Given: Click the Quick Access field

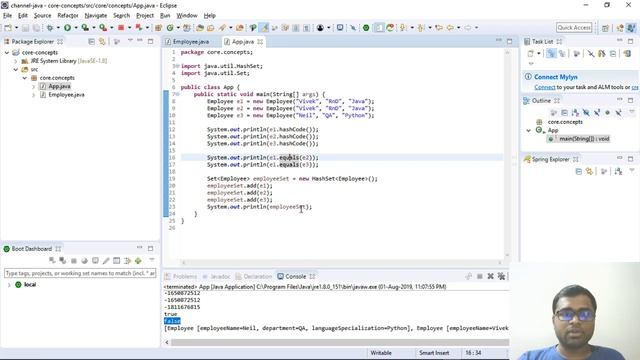Looking at the screenshot, I should [x=574, y=27].
